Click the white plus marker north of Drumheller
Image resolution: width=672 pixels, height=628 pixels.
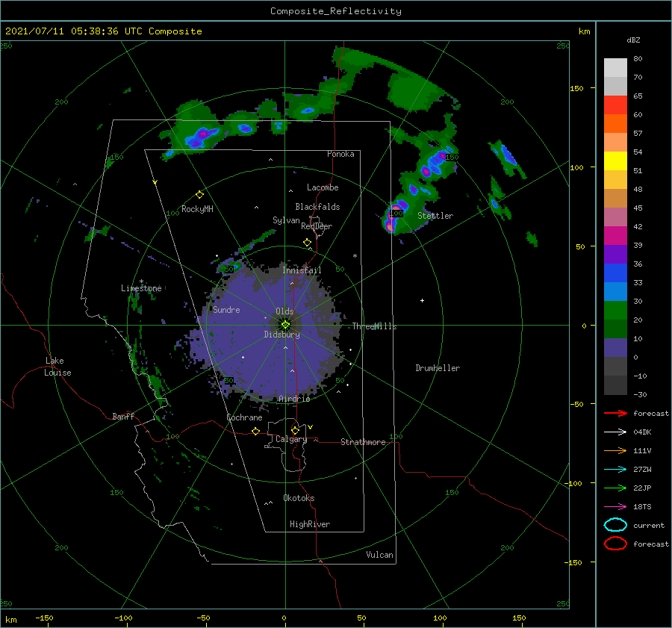pyautogui.click(x=422, y=300)
